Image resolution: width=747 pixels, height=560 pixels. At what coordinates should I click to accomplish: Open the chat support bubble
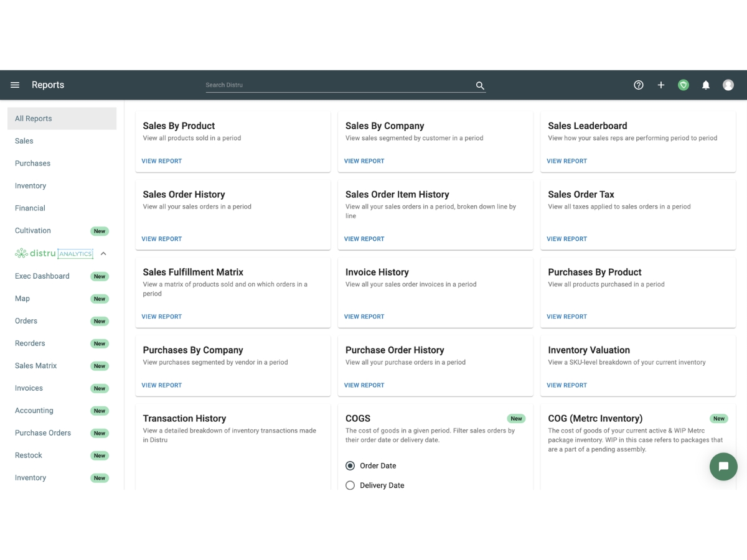coord(723,467)
